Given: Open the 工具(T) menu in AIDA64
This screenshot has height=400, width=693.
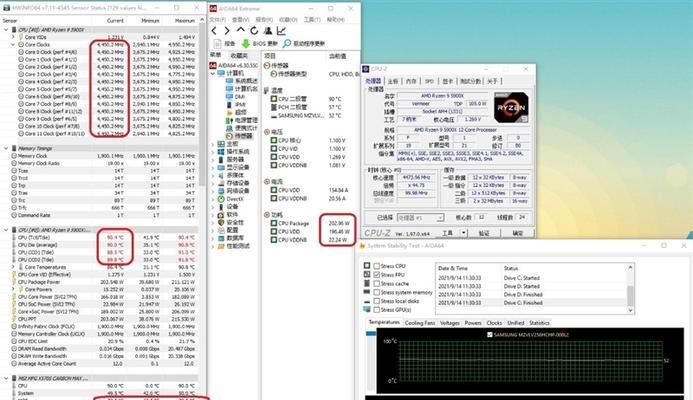Looking at the screenshot, I should pos(312,19).
